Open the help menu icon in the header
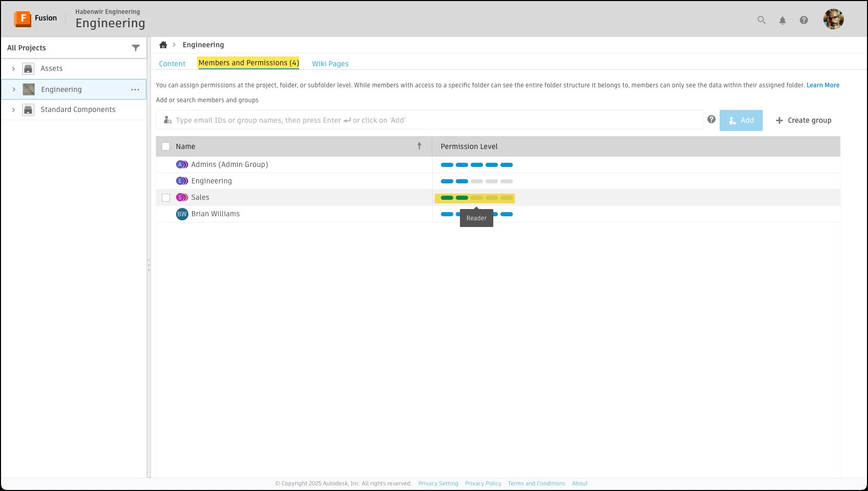Image resolution: width=868 pixels, height=491 pixels. coord(804,20)
